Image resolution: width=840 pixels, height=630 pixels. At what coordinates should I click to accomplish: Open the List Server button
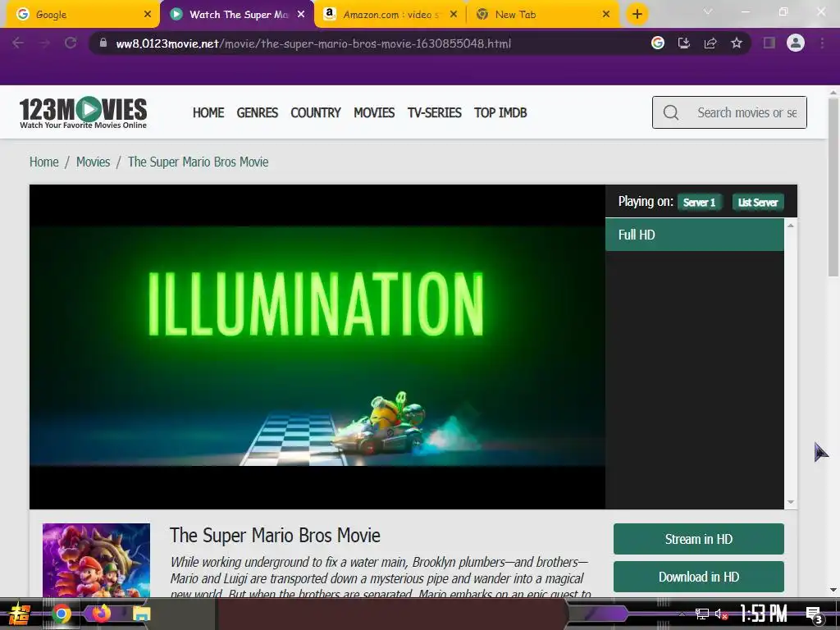(757, 203)
